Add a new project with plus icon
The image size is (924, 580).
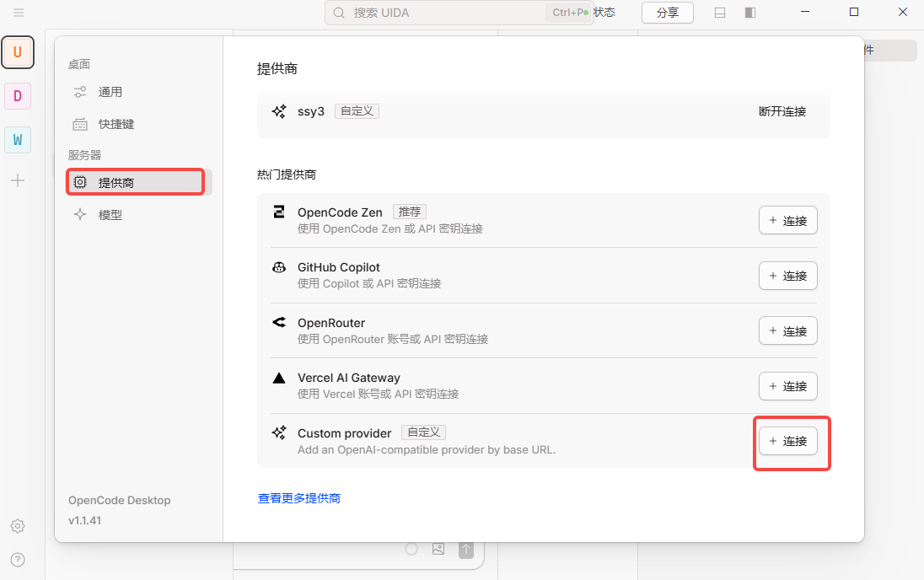(18, 180)
